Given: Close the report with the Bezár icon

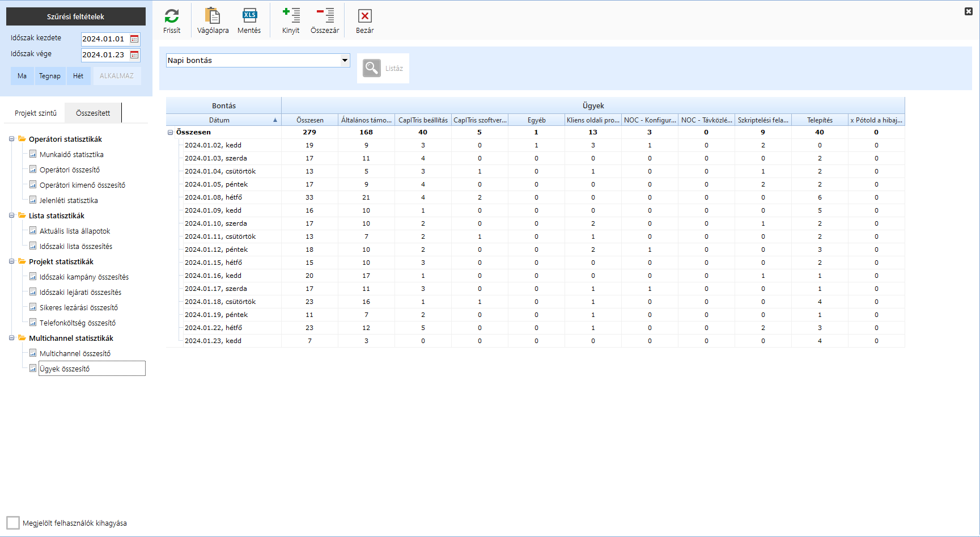Looking at the screenshot, I should pyautogui.click(x=364, y=16).
